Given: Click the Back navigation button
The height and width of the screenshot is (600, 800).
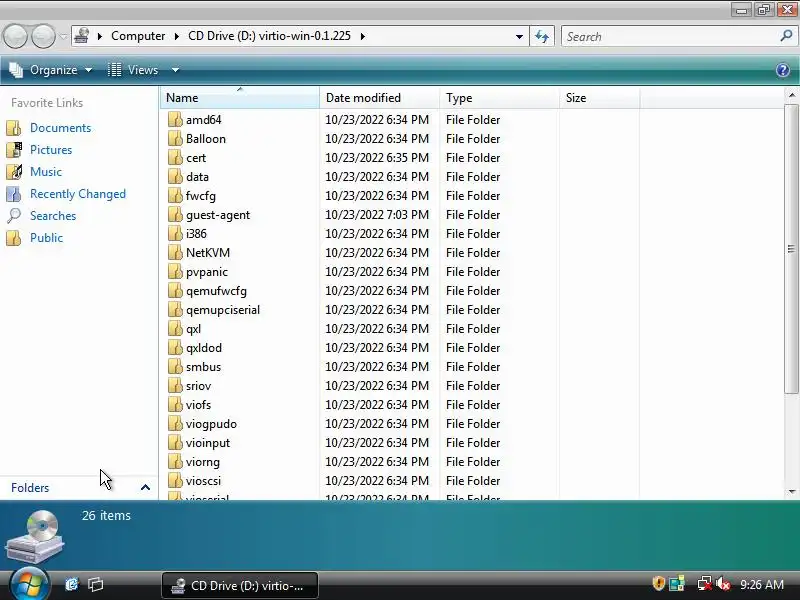Looking at the screenshot, I should 15,36.
